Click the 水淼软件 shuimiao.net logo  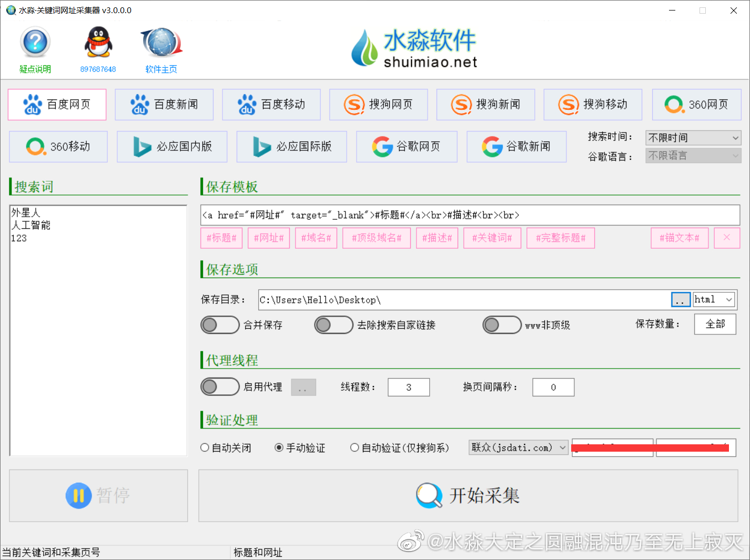coord(414,48)
